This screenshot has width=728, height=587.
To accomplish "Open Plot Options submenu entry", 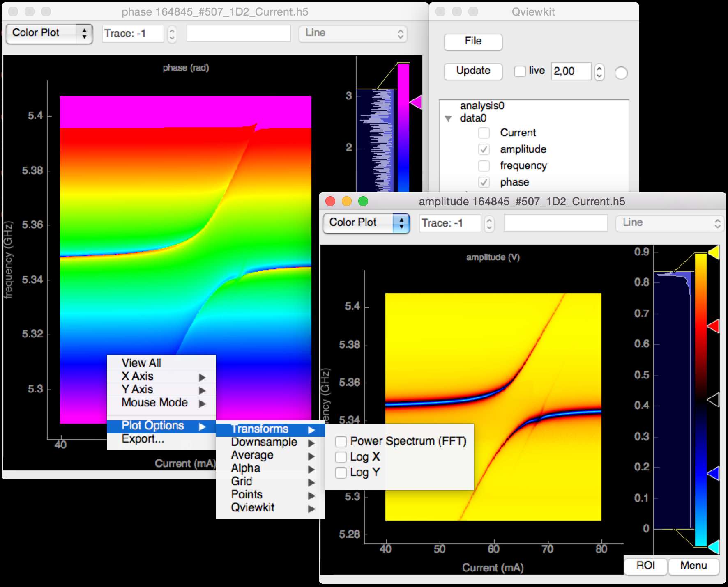I will 161,426.
